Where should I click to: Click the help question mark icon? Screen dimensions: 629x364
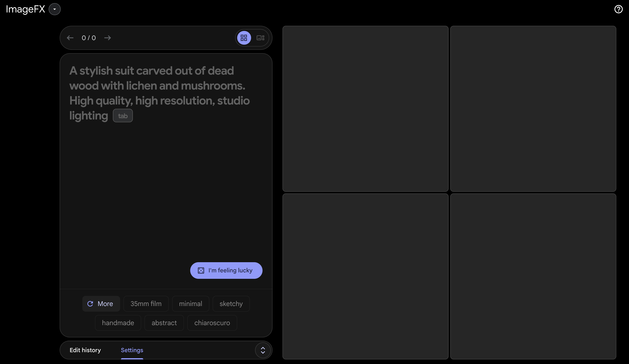tap(618, 9)
